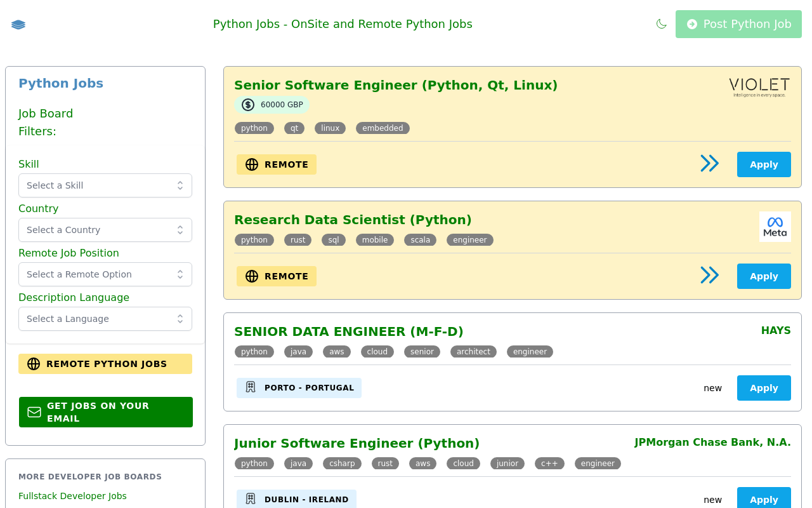The width and height of the screenshot is (812, 508).
Task: Open Fullstack Developer Jobs link
Action: (x=72, y=496)
